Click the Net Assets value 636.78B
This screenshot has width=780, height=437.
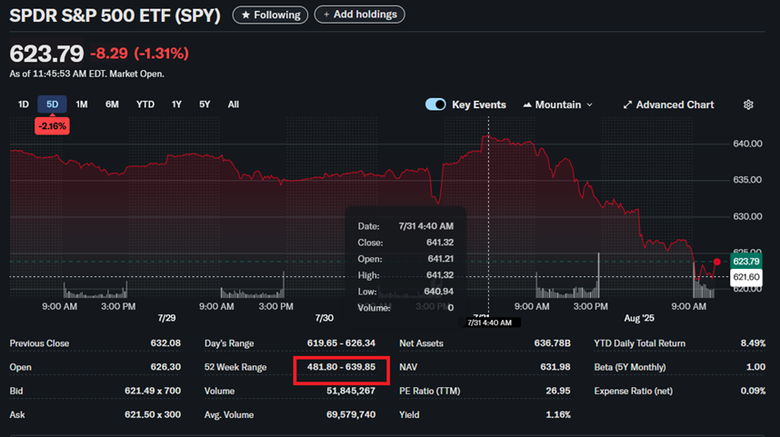click(x=552, y=343)
